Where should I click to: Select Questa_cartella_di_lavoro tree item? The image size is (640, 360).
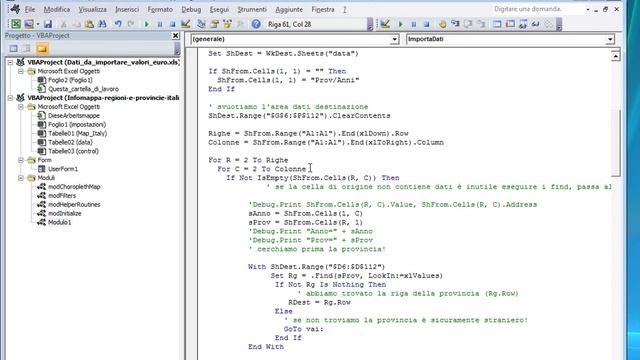point(83,89)
